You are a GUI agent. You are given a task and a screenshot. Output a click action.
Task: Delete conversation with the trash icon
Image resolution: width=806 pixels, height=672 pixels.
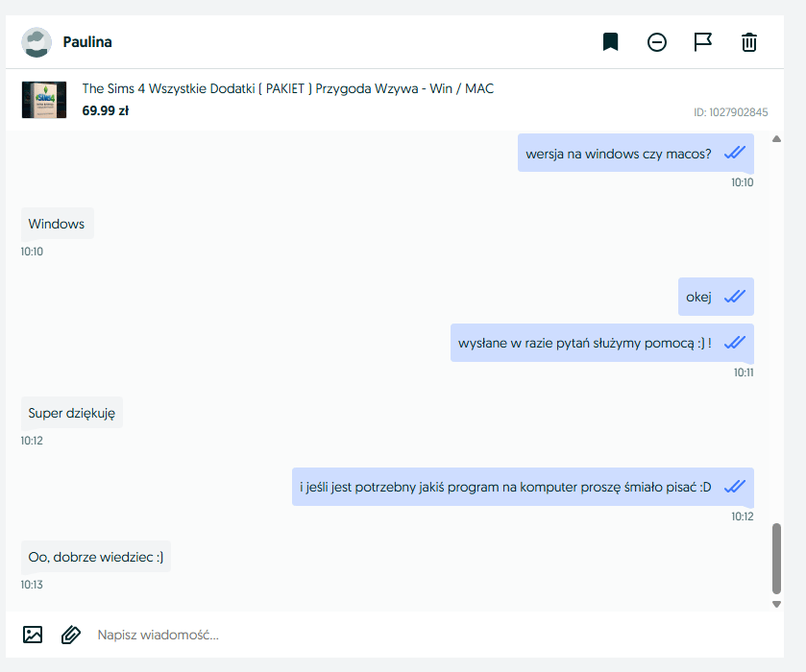click(749, 42)
